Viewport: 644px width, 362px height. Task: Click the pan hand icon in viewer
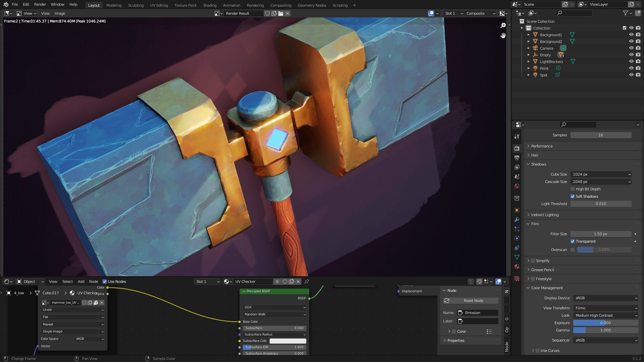coord(503,35)
